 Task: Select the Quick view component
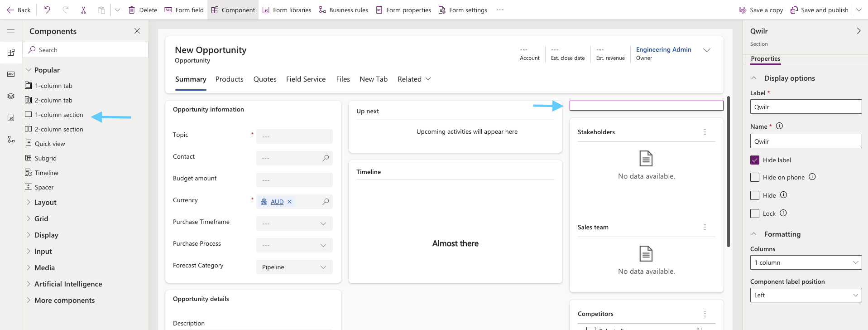45,144
